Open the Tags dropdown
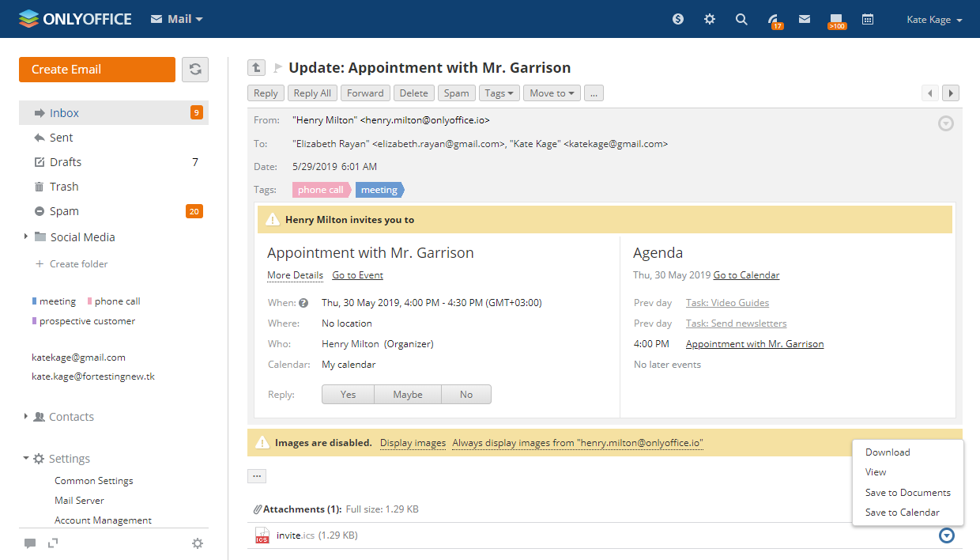 pyautogui.click(x=499, y=93)
